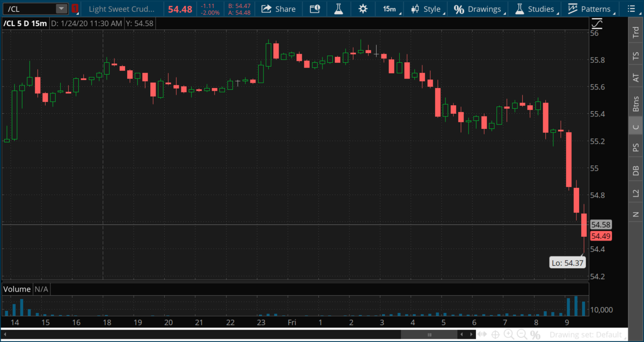Click the horizontal chart scrollbar thumb
Image resolution: width=644 pixels, height=342 pixels.
[429, 335]
